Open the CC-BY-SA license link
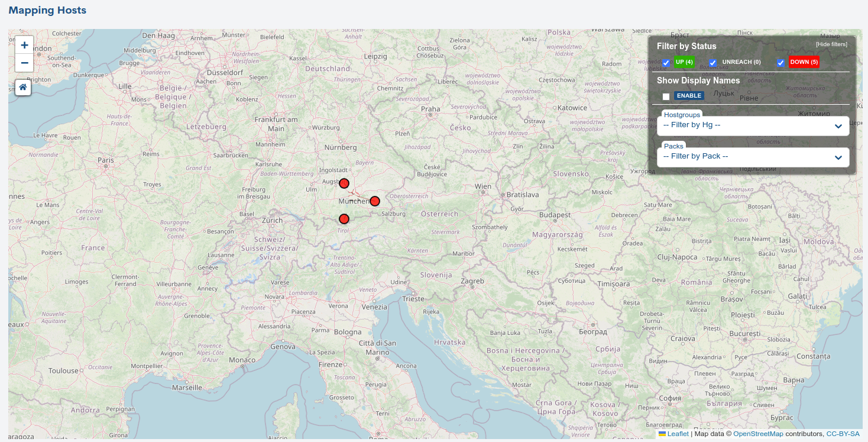Viewport: 868px width, 442px height. (x=843, y=434)
